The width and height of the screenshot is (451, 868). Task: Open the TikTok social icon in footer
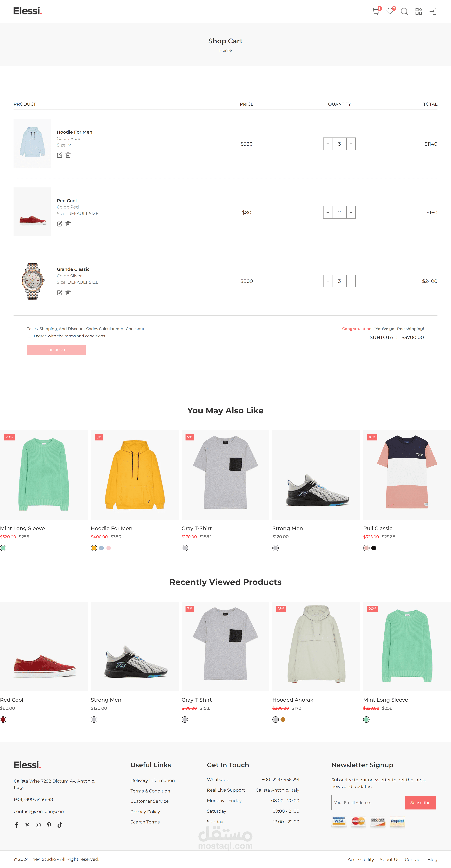(60, 825)
